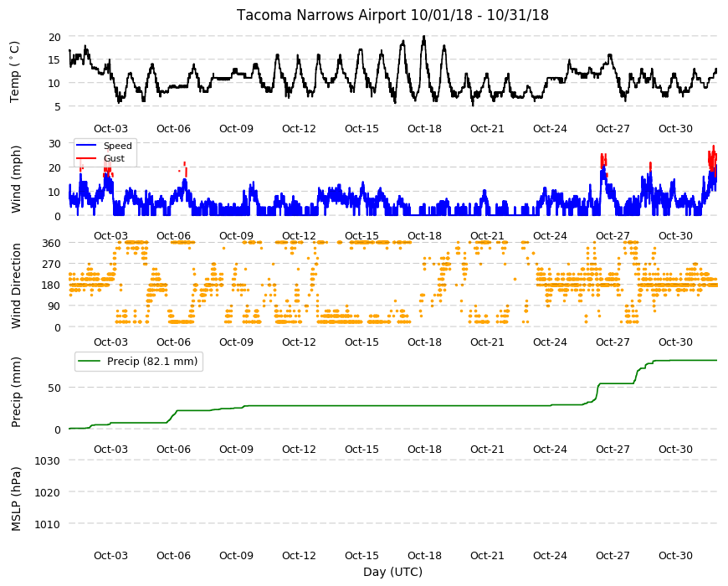Click the blue Speed legend line
The image size is (728, 586).
tap(86, 146)
